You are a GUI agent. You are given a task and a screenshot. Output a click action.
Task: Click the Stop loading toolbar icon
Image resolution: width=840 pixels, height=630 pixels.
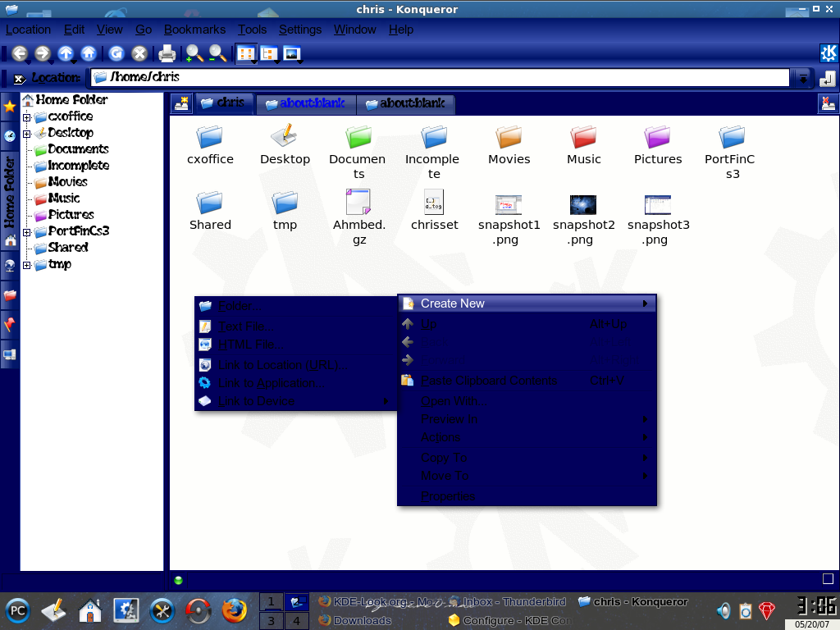(139, 53)
